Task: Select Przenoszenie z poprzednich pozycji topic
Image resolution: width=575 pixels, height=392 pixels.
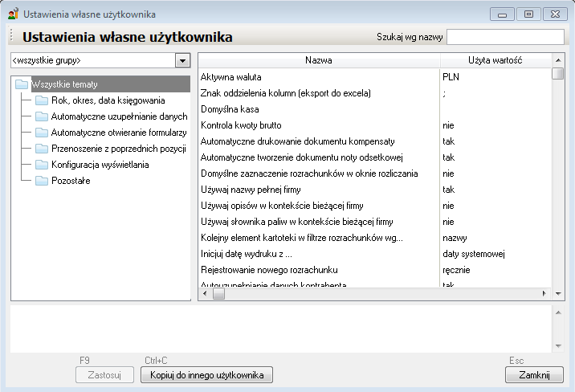Action: coord(118,149)
